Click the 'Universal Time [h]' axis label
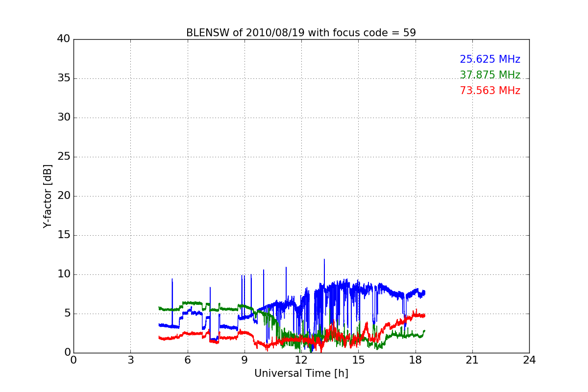Image resolution: width=588 pixels, height=392 pixels. pyautogui.click(x=301, y=373)
